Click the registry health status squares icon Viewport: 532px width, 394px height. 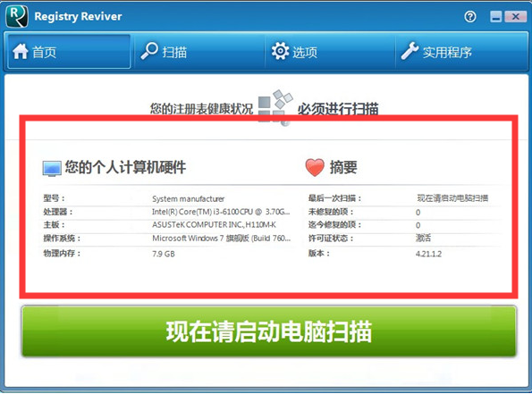coord(275,107)
